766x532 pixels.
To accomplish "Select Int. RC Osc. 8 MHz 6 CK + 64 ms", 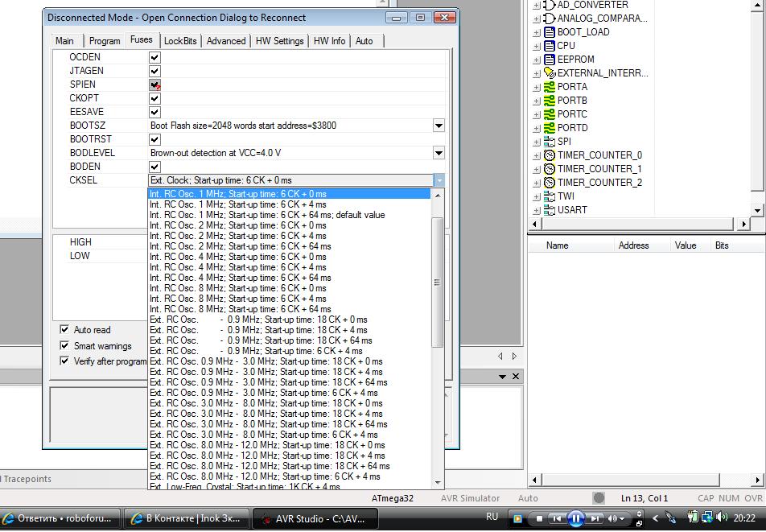I will pyautogui.click(x=240, y=309).
